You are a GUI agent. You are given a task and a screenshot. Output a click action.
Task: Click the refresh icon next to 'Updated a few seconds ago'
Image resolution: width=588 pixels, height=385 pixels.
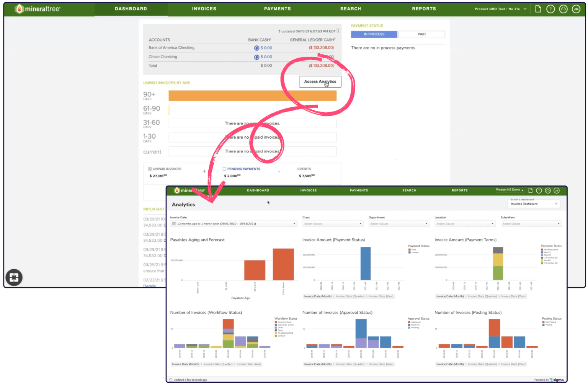point(170,380)
